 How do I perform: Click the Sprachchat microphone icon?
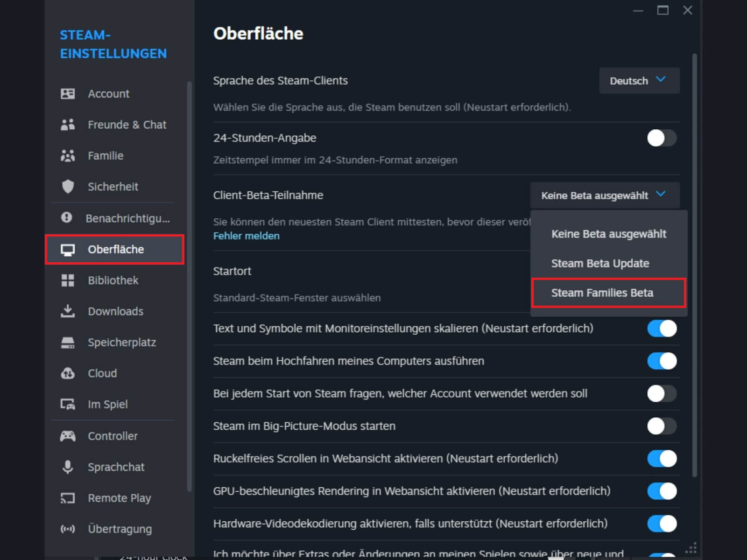pyautogui.click(x=68, y=467)
